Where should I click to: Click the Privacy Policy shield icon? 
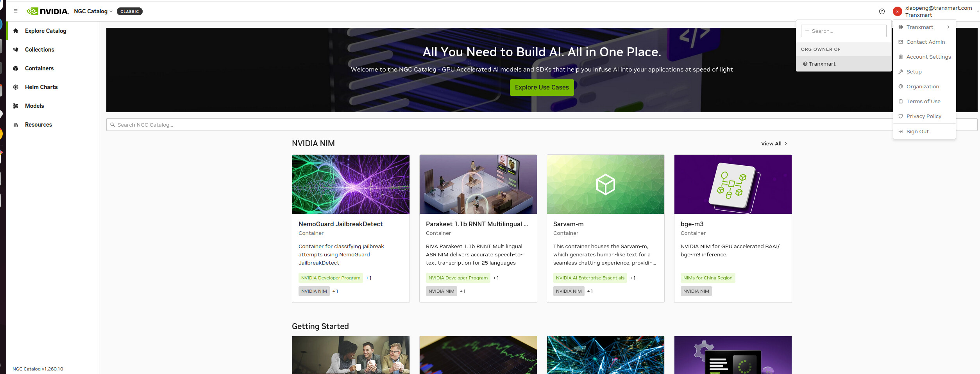(x=900, y=116)
